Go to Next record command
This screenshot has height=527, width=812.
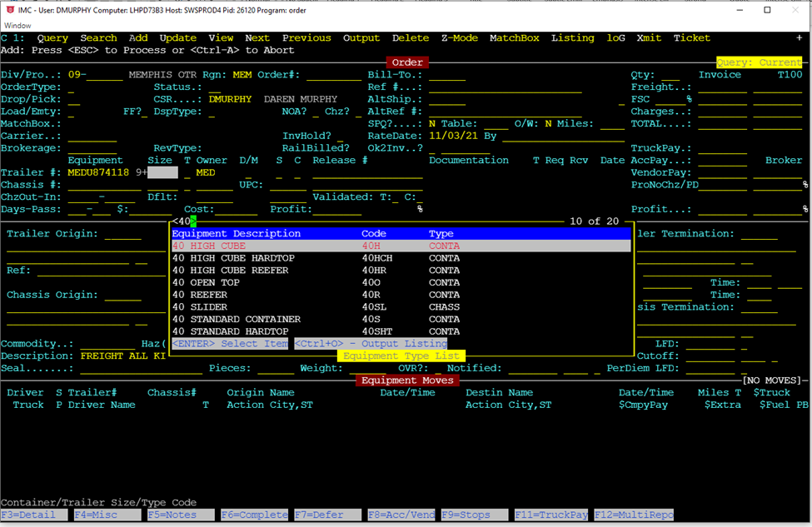pyautogui.click(x=257, y=37)
